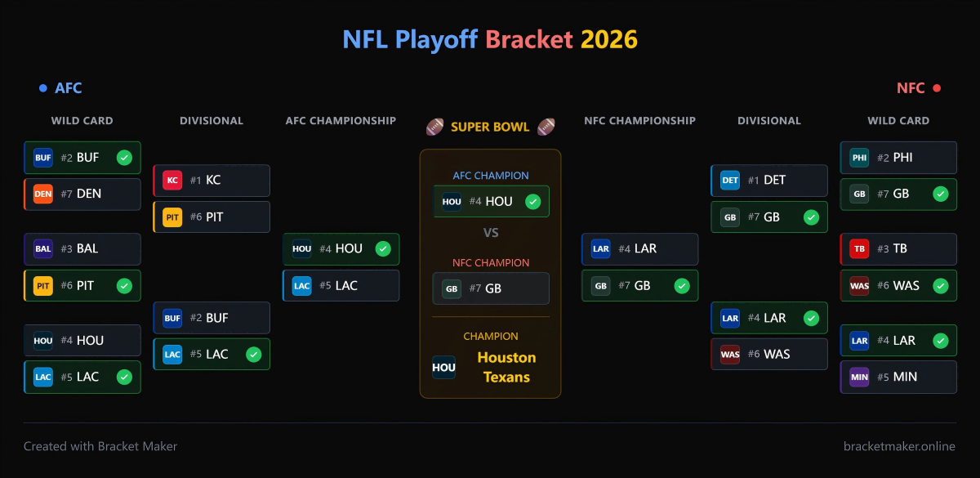Select the #4 HOU card under AFC CHAMPION

pyautogui.click(x=491, y=201)
